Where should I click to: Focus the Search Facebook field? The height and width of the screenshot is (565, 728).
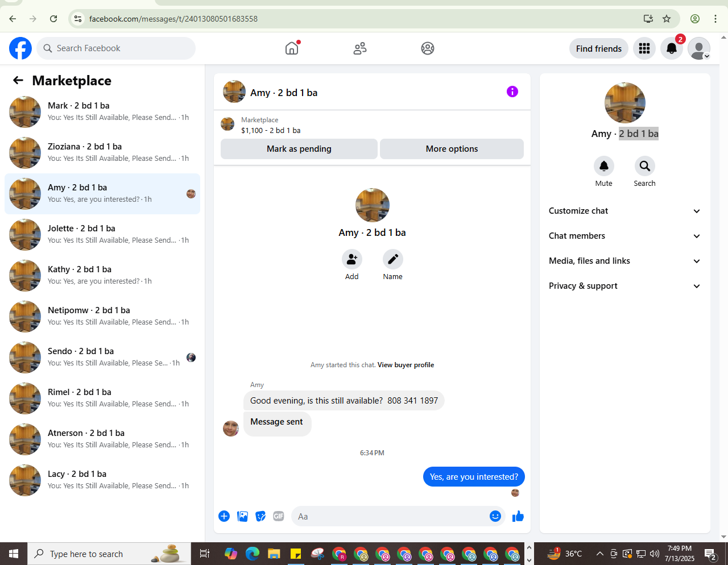pos(117,48)
